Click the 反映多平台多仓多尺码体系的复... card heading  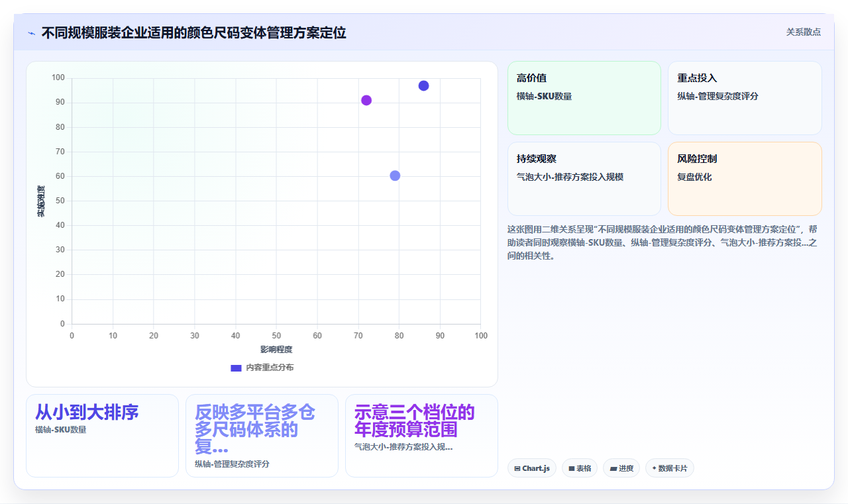255,429
